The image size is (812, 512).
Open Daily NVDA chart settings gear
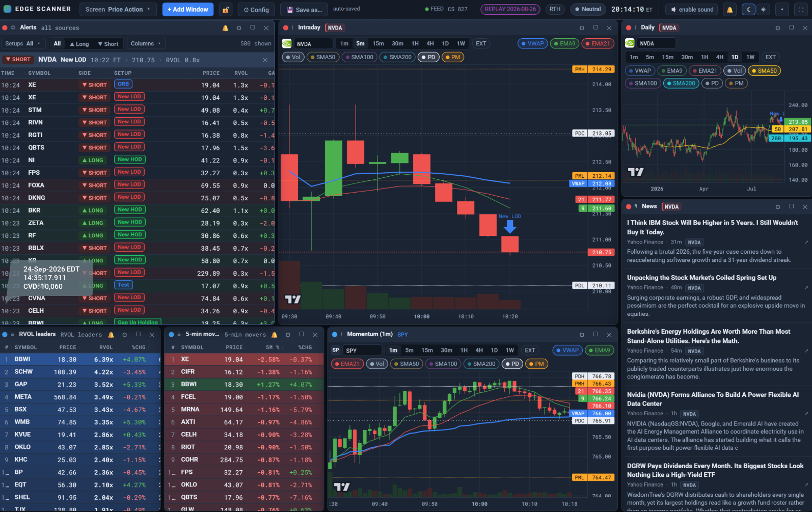tap(778, 28)
